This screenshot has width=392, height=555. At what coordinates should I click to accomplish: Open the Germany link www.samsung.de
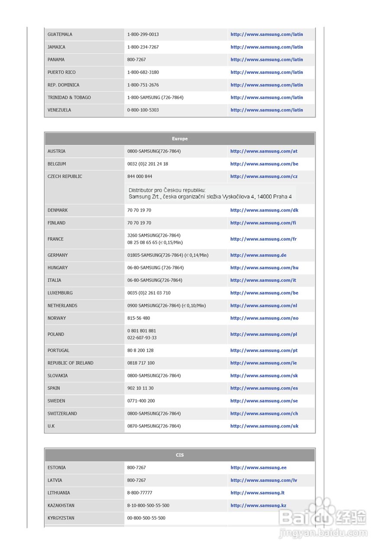258,255
